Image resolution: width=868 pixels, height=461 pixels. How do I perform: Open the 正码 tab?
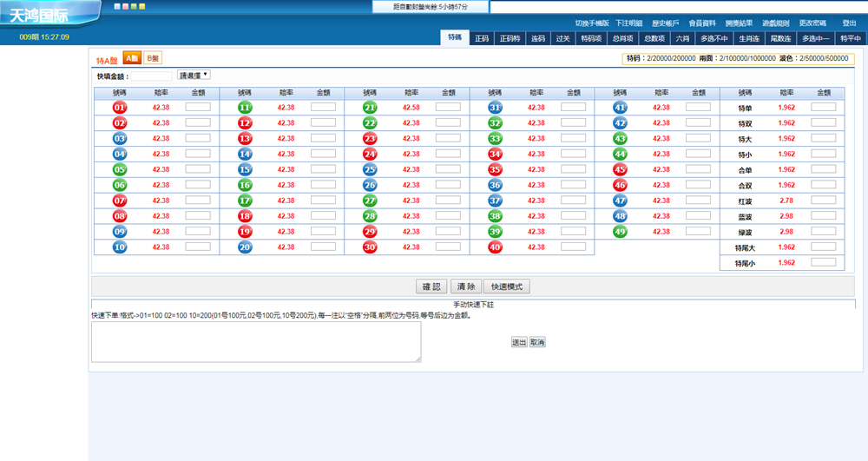coord(482,38)
